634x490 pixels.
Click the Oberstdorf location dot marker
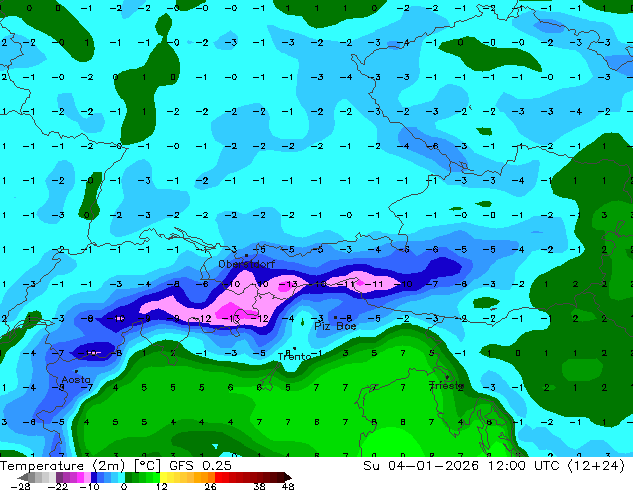[246, 256]
